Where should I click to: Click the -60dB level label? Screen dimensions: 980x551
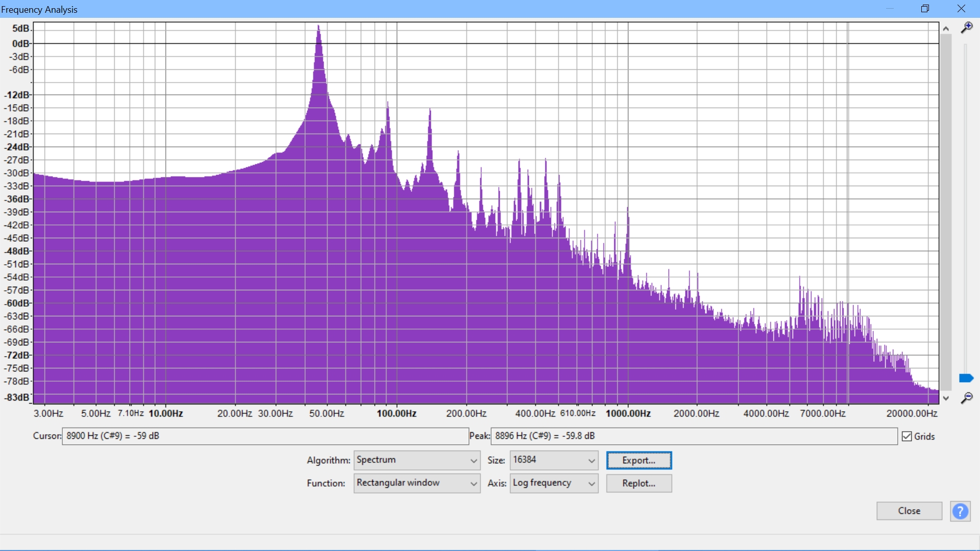coord(17,303)
